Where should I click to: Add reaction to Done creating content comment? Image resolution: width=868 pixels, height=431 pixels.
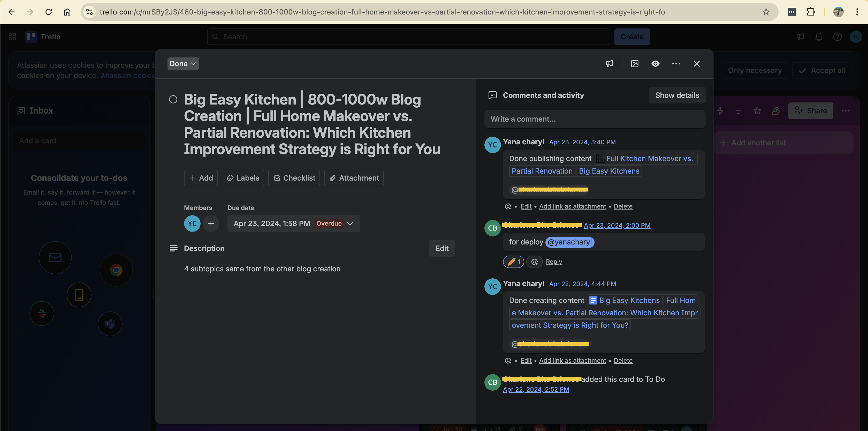pyautogui.click(x=508, y=361)
